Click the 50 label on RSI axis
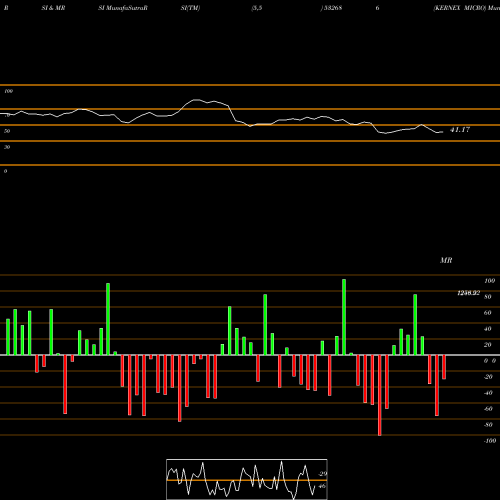 pyautogui.click(x=7, y=131)
